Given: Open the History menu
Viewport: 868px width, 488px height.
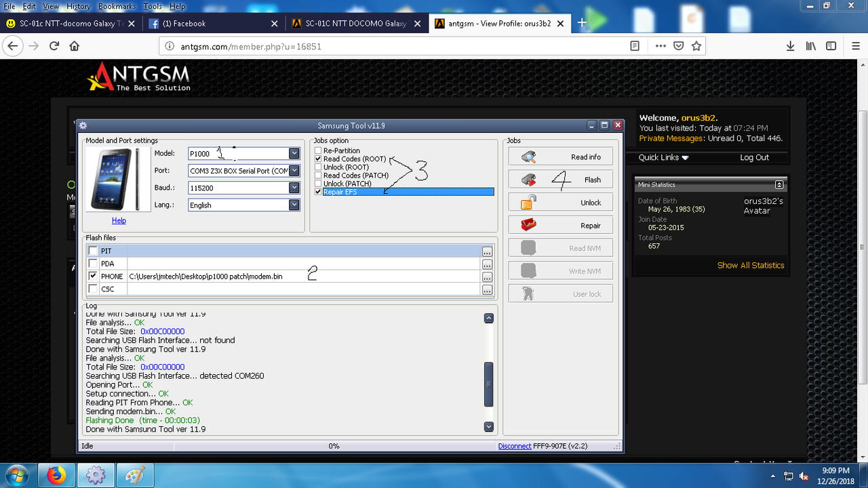Looking at the screenshot, I should tap(79, 6).
